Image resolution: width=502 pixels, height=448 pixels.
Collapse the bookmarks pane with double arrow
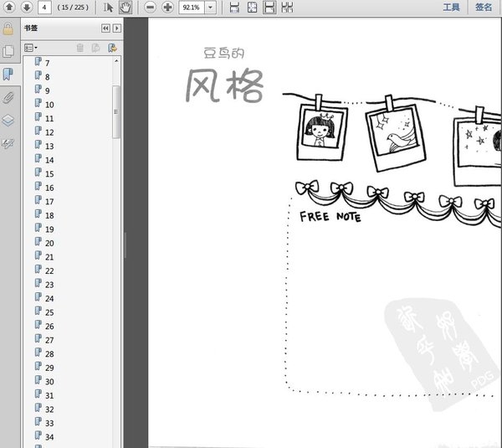click(x=105, y=28)
